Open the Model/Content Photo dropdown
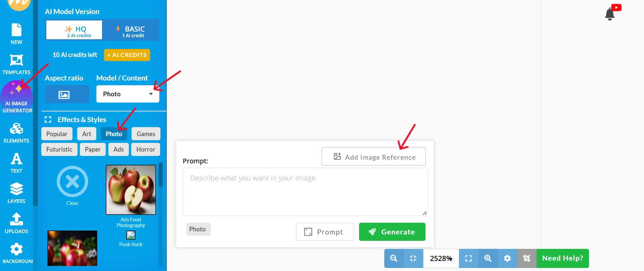644x271 pixels. 128,94
